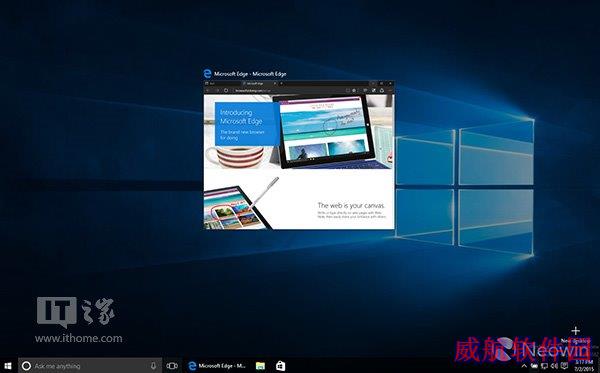This screenshot has width=600, height=373.
Task: Open the volume control tray icon
Action: click(x=554, y=366)
